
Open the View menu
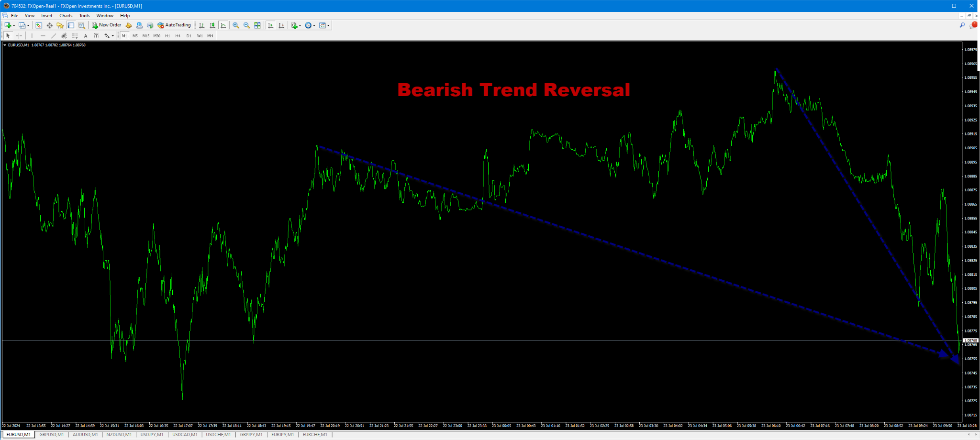point(30,16)
